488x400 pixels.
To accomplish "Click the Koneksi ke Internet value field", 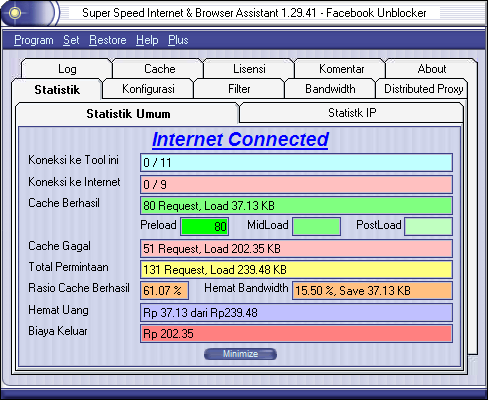I will coord(296,185).
